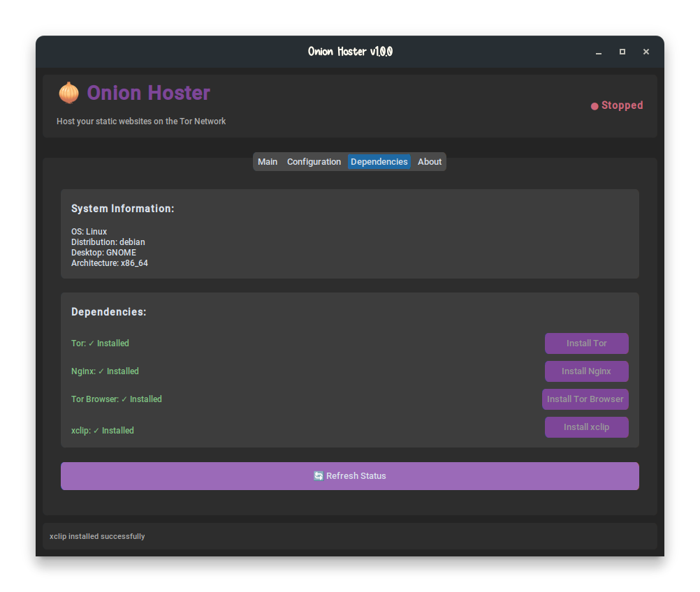The image size is (700, 592).
Task: Click the 'System Information:' heading
Action: tap(123, 208)
